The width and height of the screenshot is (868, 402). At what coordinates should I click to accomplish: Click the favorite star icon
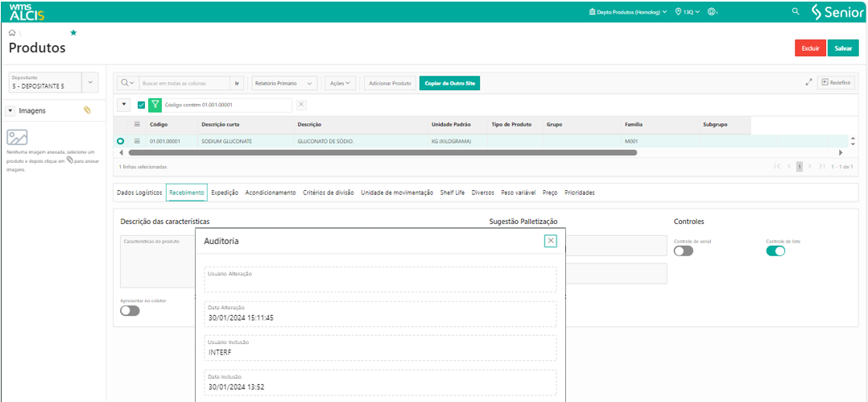tap(73, 33)
